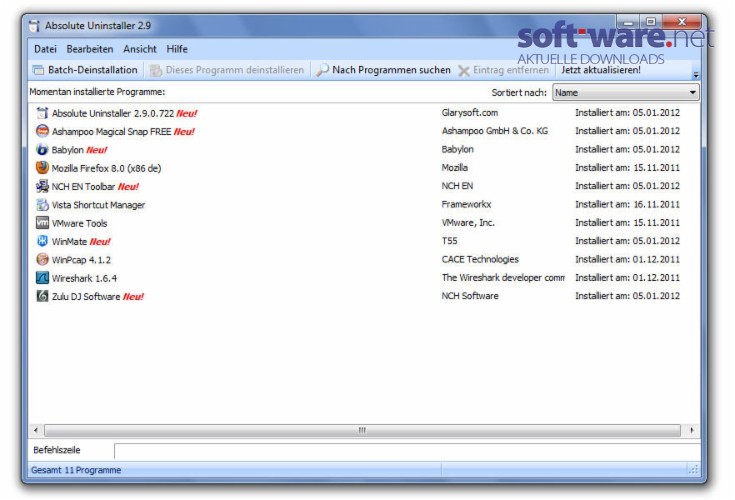The width and height of the screenshot is (735, 500).
Task: Open the Sortiert nach Name dropdown
Action: (x=625, y=93)
